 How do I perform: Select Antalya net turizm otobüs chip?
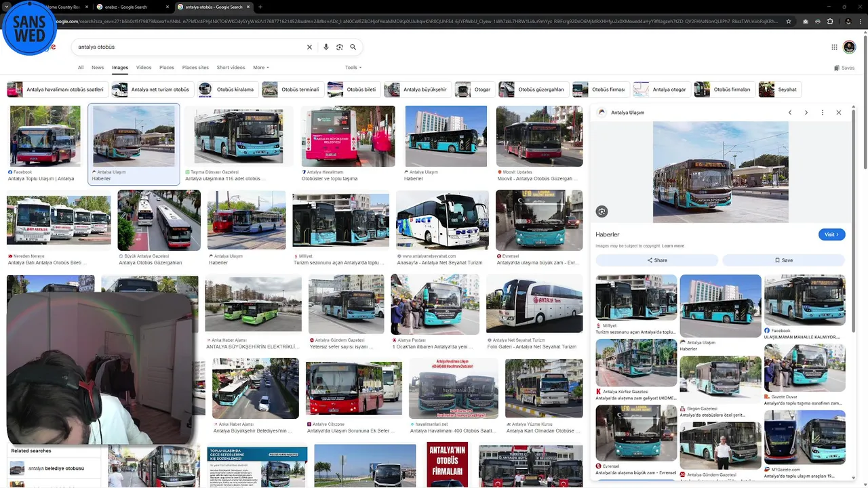(152, 89)
